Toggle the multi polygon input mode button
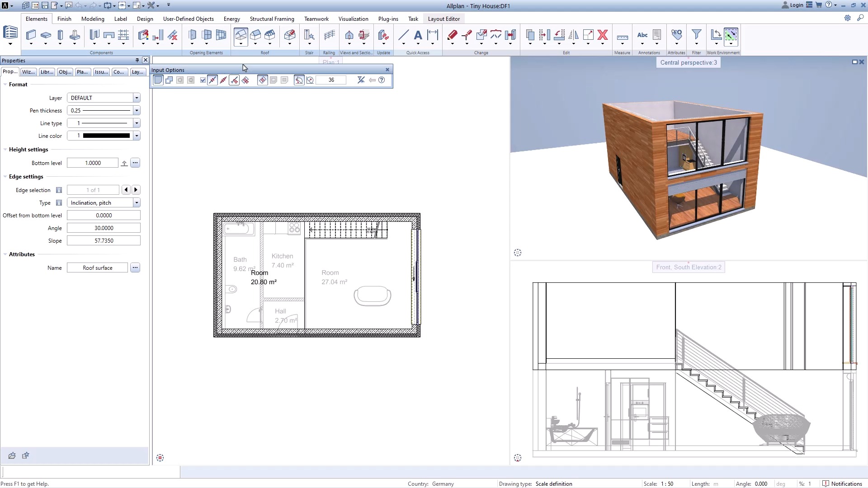 pyautogui.click(x=169, y=80)
